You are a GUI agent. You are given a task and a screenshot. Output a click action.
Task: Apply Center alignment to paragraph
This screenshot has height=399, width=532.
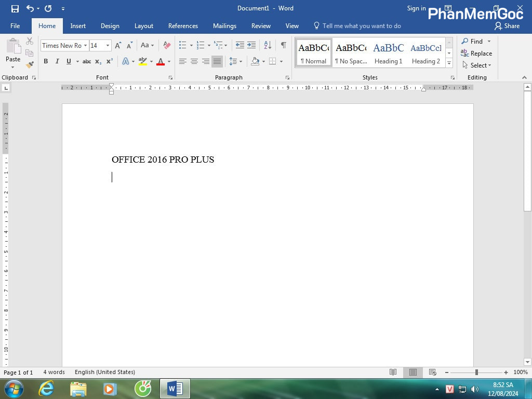pyautogui.click(x=194, y=61)
